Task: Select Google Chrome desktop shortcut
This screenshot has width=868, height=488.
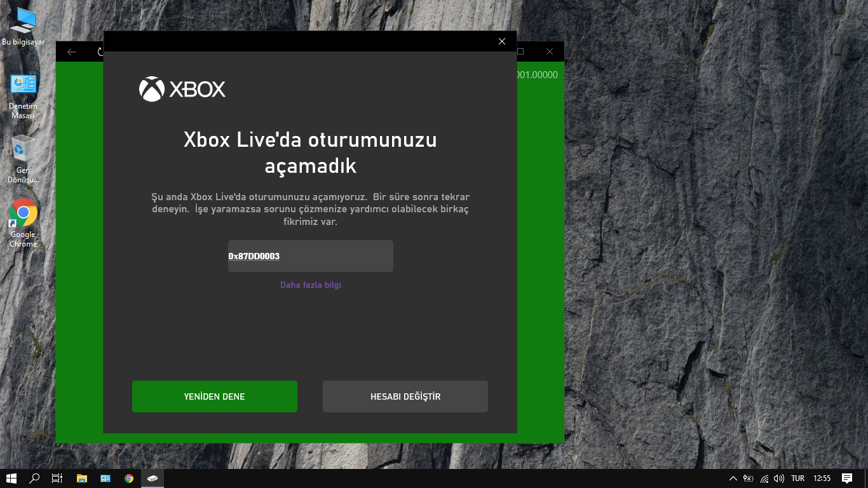Action: [24, 223]
